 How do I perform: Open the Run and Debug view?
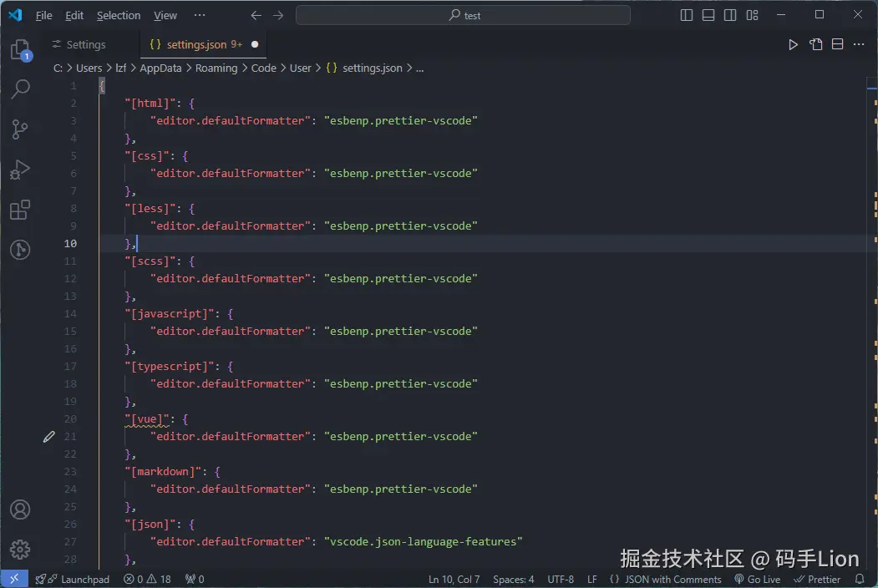click(x=20, y=170)
